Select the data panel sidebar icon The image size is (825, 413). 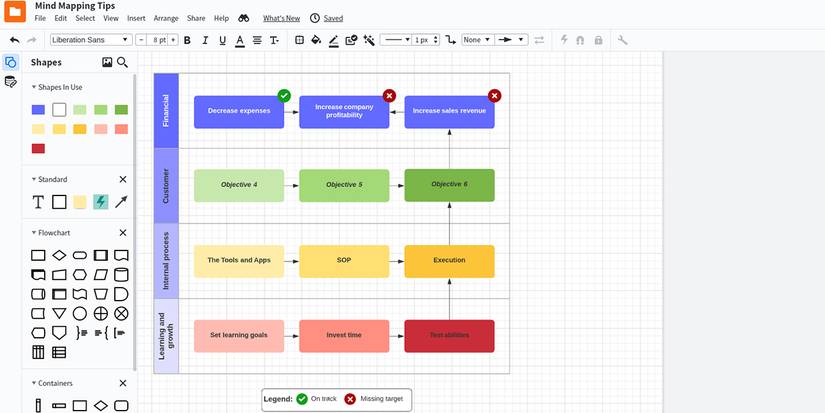(x=11, y=82)
